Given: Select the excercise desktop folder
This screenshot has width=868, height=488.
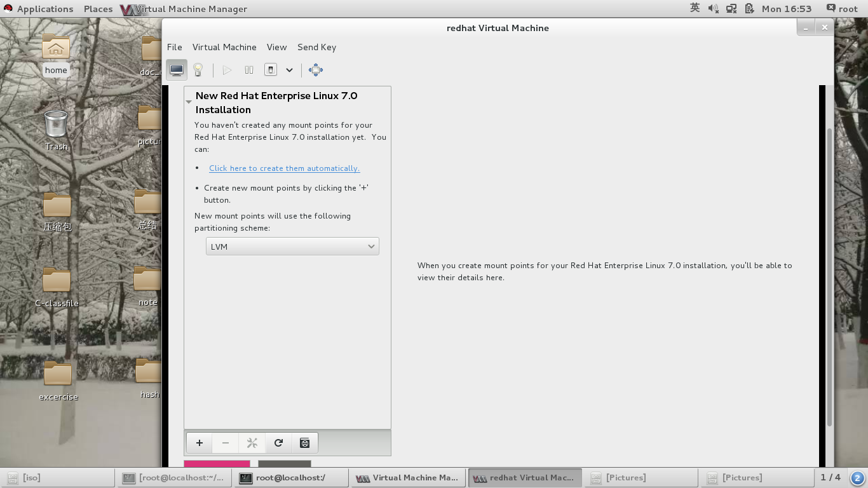Looking at the screenshot, I should [x=58, y=382].
